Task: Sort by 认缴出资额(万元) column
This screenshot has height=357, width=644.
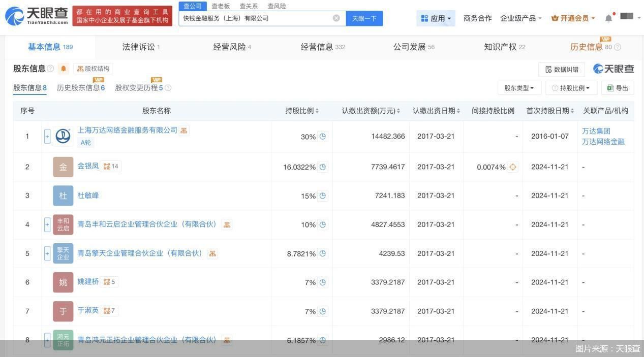Action: point(371,111)
